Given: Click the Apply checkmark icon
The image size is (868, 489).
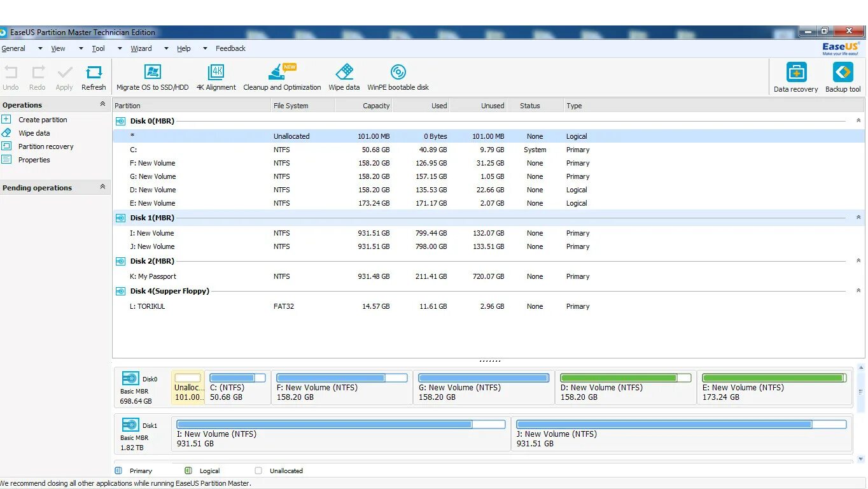Looking at the screenshot, I should click(65, 72).
